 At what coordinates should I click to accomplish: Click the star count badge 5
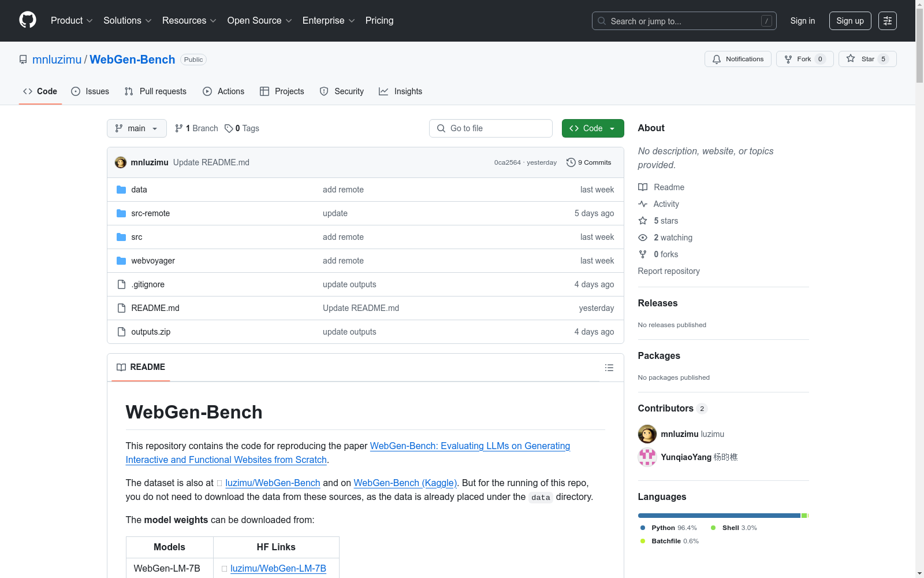pos(883,59)
